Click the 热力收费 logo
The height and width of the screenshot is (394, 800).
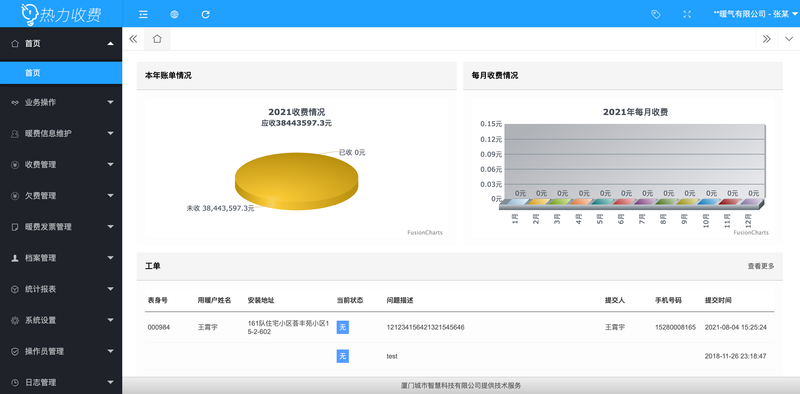pos(61,14)
